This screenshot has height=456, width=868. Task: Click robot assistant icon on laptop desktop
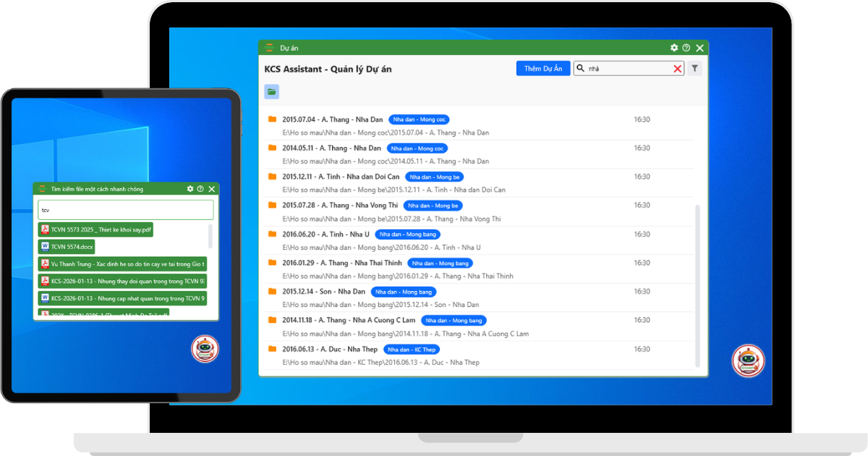pyautogui.click(x=747, y=360)
